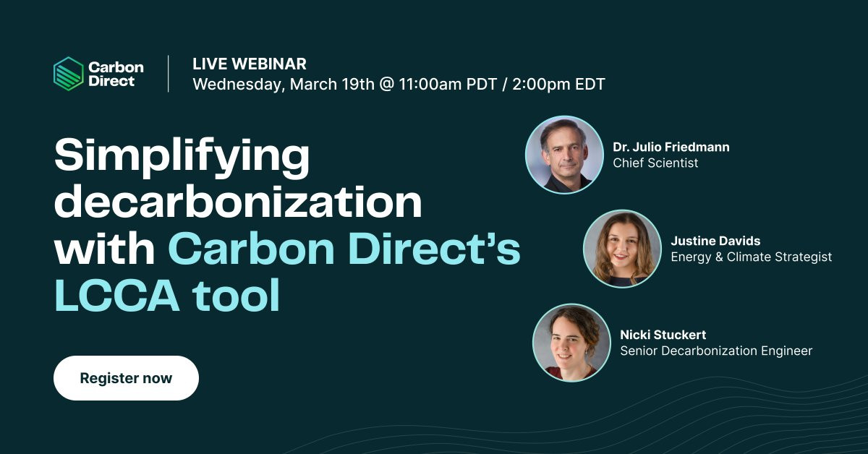The height and width of the screenshot is (454, 868).
Task: Select Dr. Julio Friedmann's portrait photo
Action: pos(564,155)
